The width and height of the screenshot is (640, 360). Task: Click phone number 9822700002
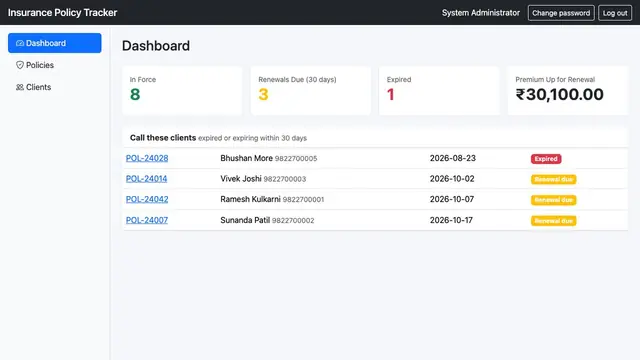pos(293,220)
